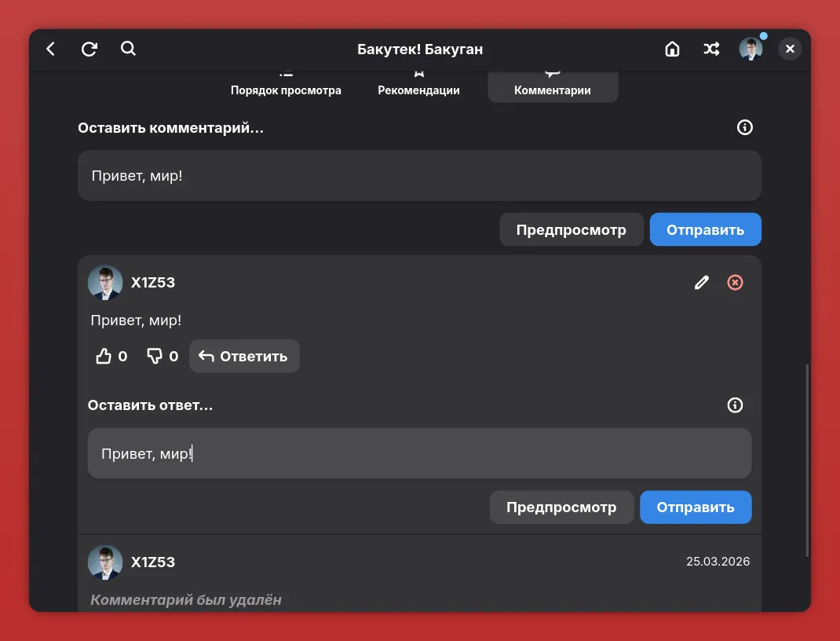This screenshot has height=641, width=840.
Task: Focus the Оставить ответ text field
Action: click(x=419, y=454)
